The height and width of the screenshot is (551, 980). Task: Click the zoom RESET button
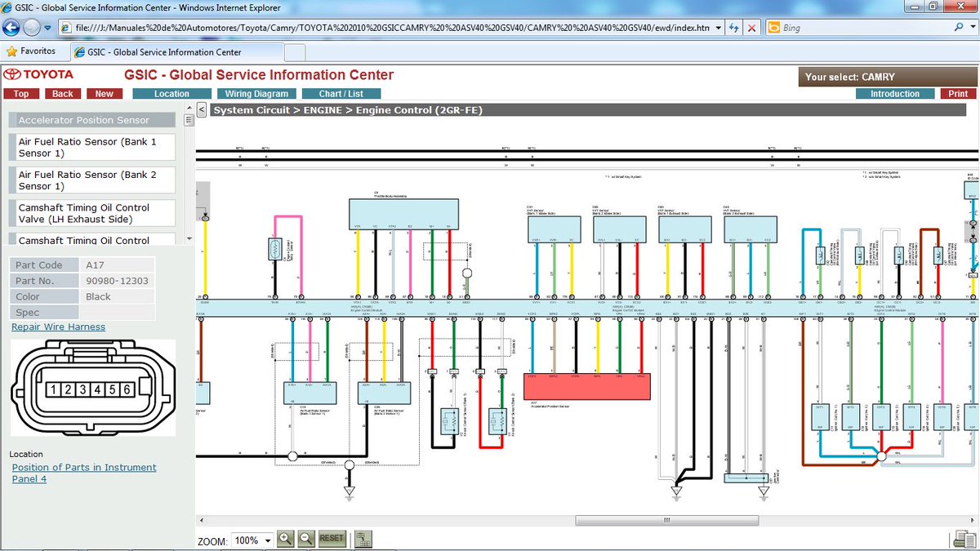click(332, 539)
